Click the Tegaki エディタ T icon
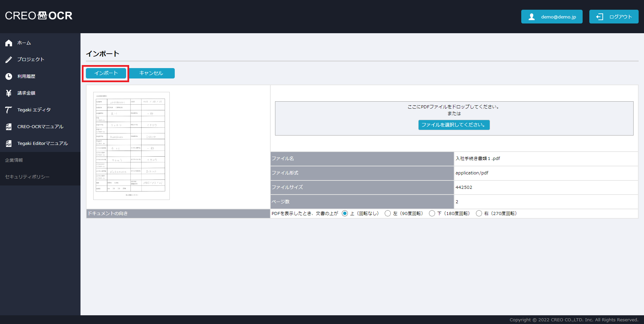644x324 pixels. coord(9,110)
